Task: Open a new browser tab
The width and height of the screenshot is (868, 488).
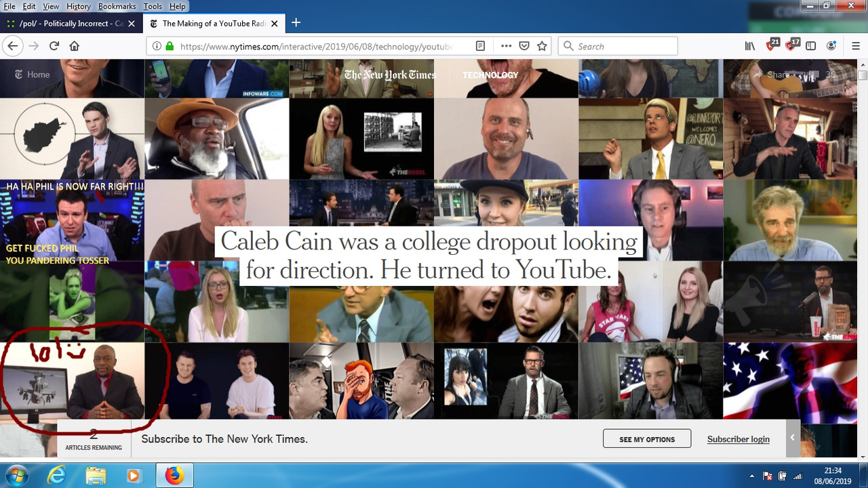Action: coord(296,23)
